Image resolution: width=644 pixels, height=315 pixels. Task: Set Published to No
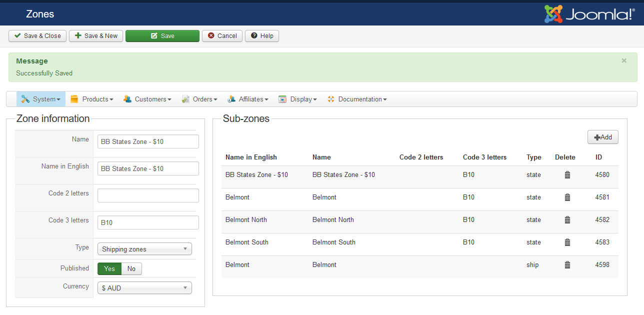(x=131, y=268)
